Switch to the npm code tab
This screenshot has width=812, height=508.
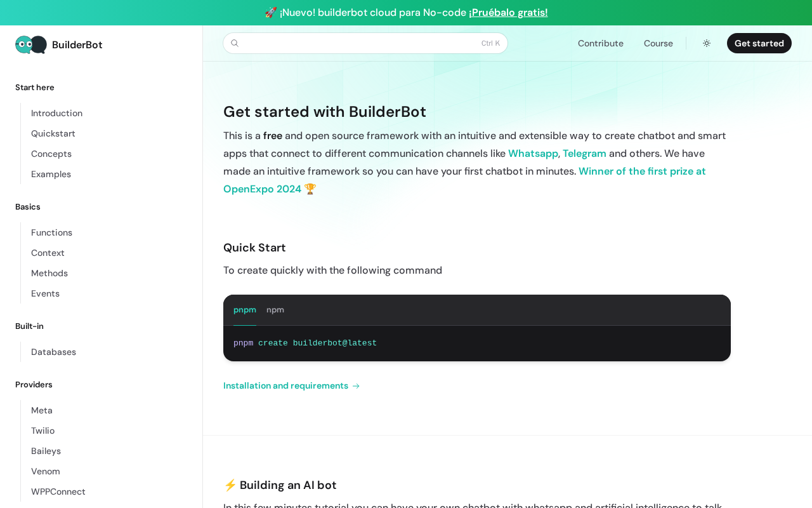[275, 310]
